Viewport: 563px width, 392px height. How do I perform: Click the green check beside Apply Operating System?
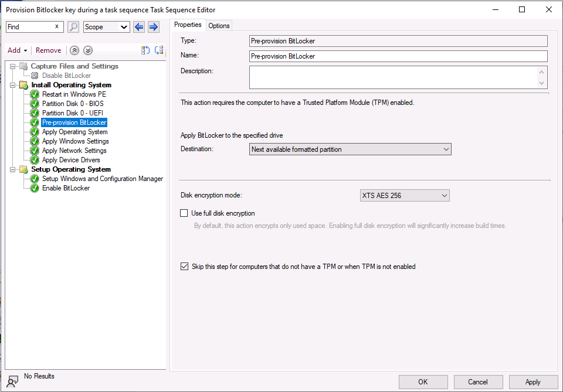pyautogui.click(x=35, y=132)
